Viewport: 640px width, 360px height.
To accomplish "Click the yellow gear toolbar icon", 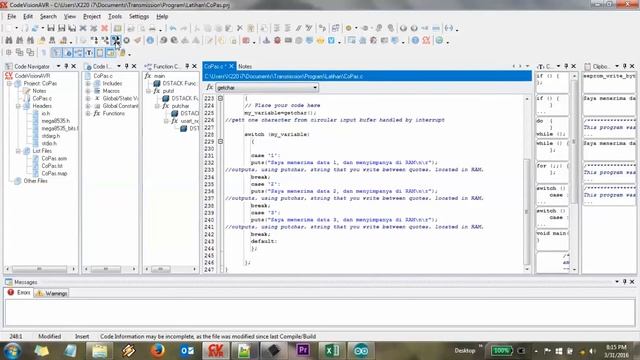I will [349, 28].
